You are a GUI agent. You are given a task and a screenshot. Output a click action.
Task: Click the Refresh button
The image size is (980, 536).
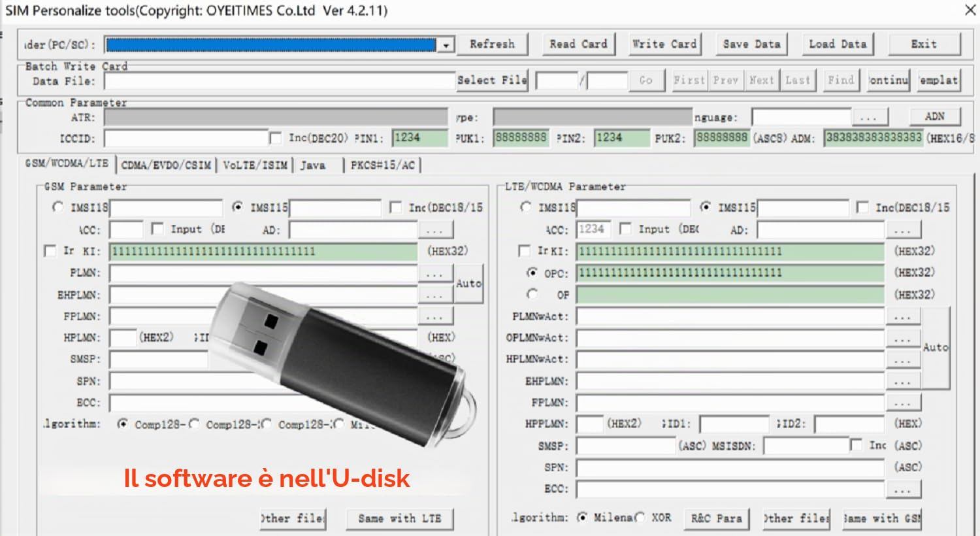492,44
